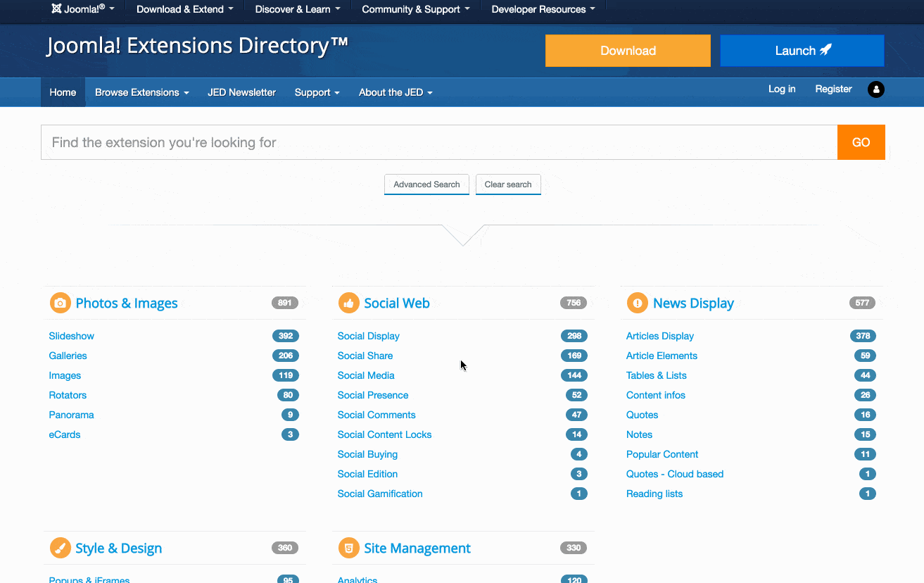924x583 pixels.
Task: Click the blue Launch button
Action: click(x=802, y=51)
